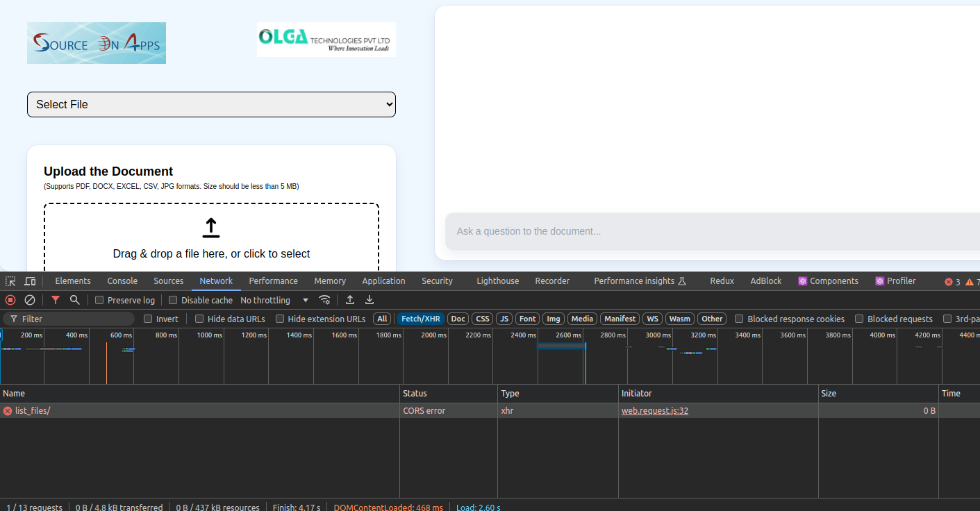
Task: Check the Disable cache option
Action: [x=174, y=301]
